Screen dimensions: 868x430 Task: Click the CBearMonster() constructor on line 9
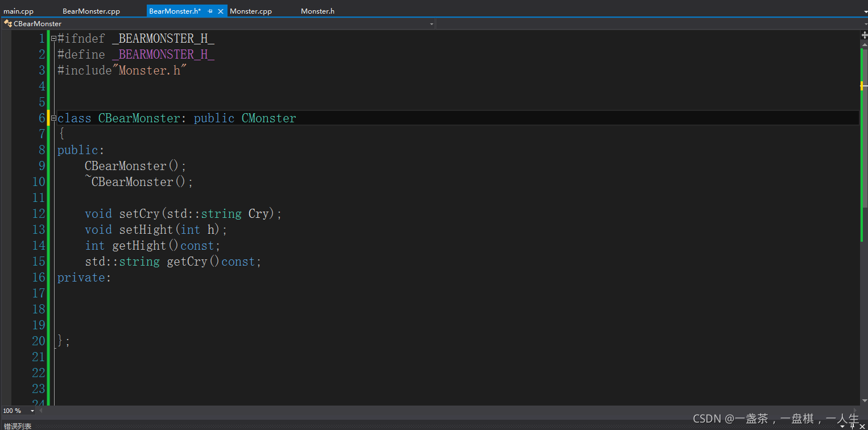coord(135,166)
